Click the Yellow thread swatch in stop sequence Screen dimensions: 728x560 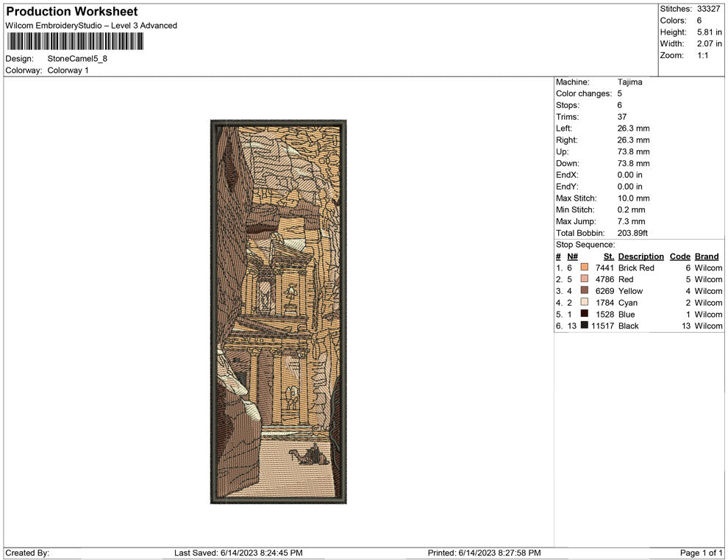coord(584,291)
